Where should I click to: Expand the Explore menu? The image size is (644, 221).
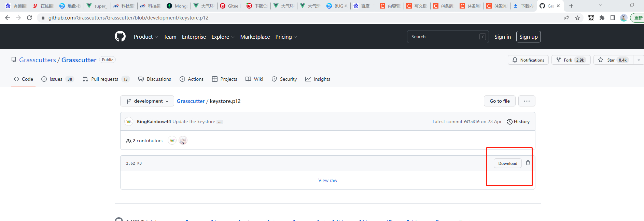(x=223, y=37)
